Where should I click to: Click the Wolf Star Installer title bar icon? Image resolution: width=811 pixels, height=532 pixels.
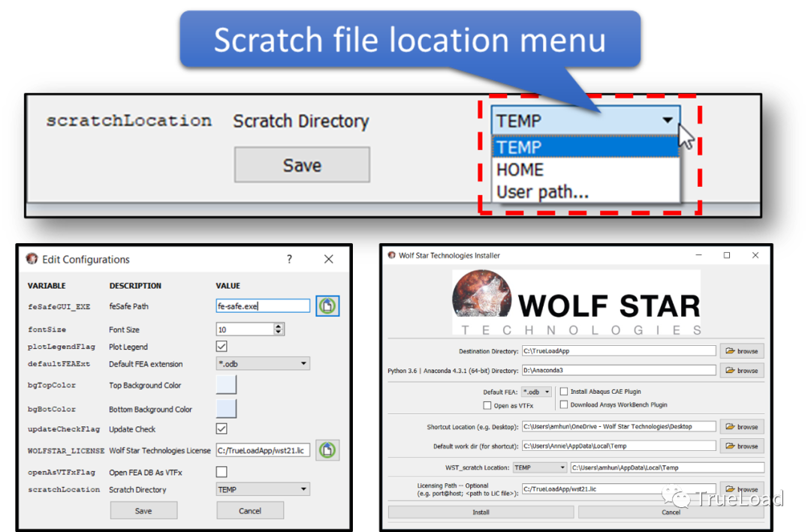tap(391, 255)
